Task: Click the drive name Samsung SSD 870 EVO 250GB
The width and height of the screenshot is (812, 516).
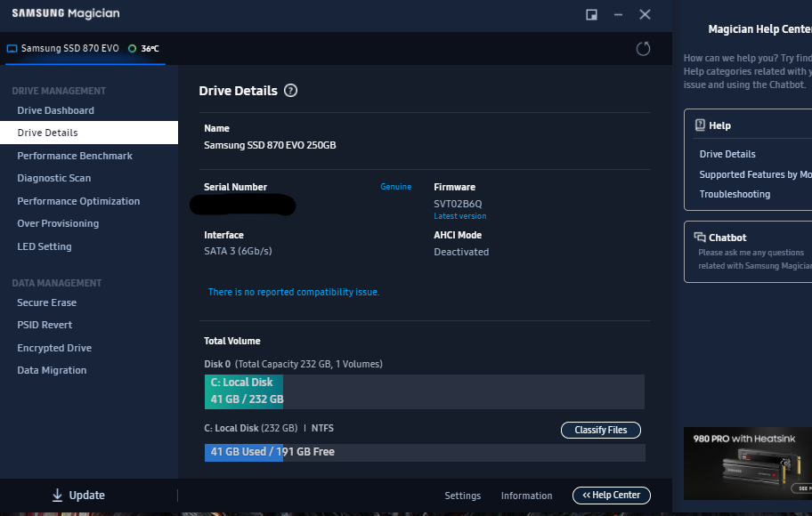Action: [270, 145]
